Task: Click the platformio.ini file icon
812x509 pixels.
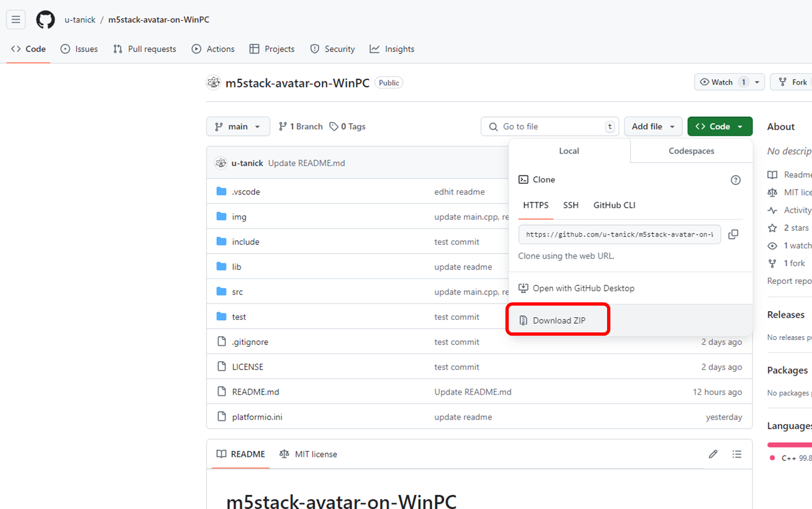Action: pos(221,417)
